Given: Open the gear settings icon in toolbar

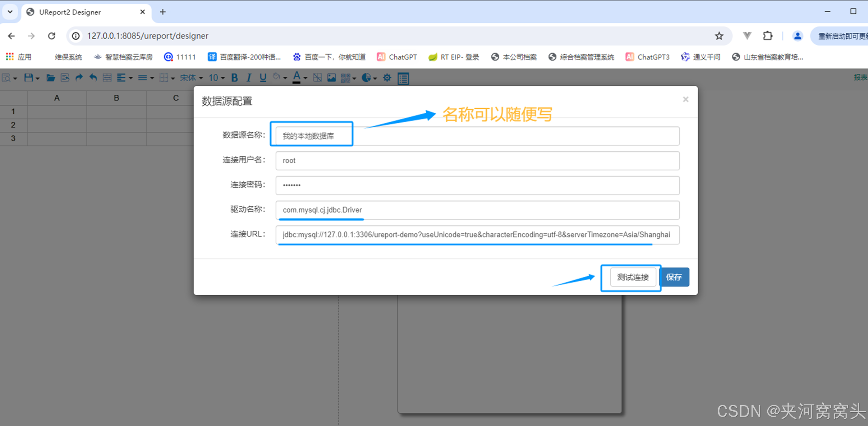Looking at the screenshot, I should coord(387,78).
